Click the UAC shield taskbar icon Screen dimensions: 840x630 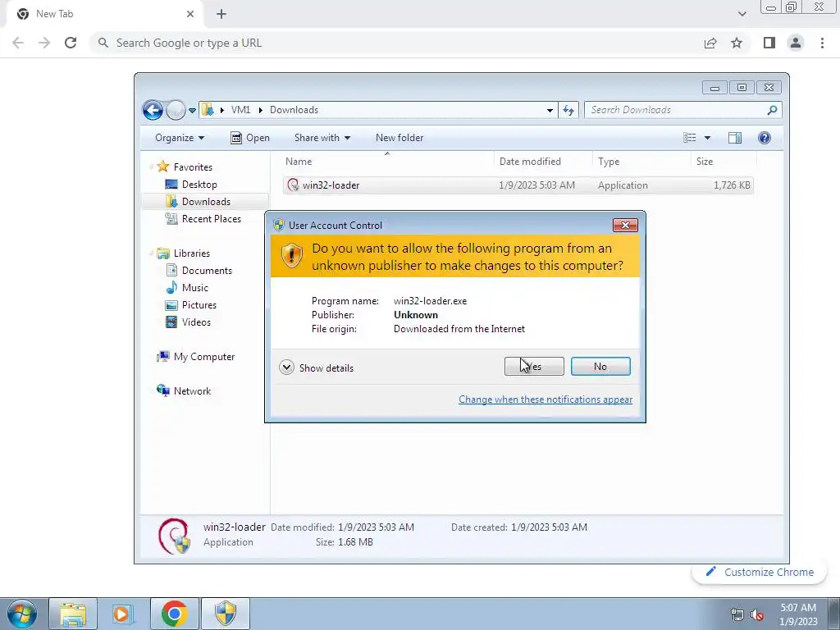pyautogui.click(x=226, y=614)
